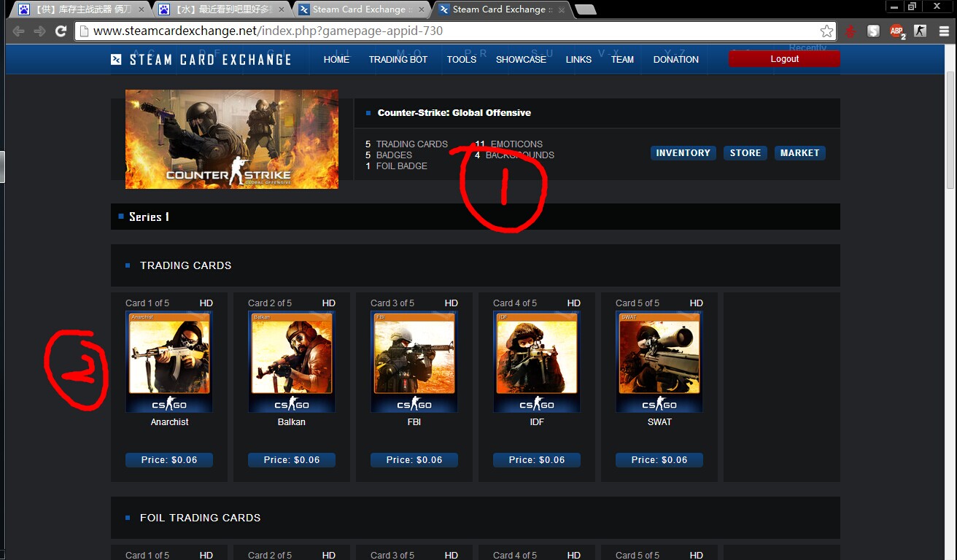Click the FBI card's Price $0.06 button
Screen dimensions: 957x560
coord(414,460)
